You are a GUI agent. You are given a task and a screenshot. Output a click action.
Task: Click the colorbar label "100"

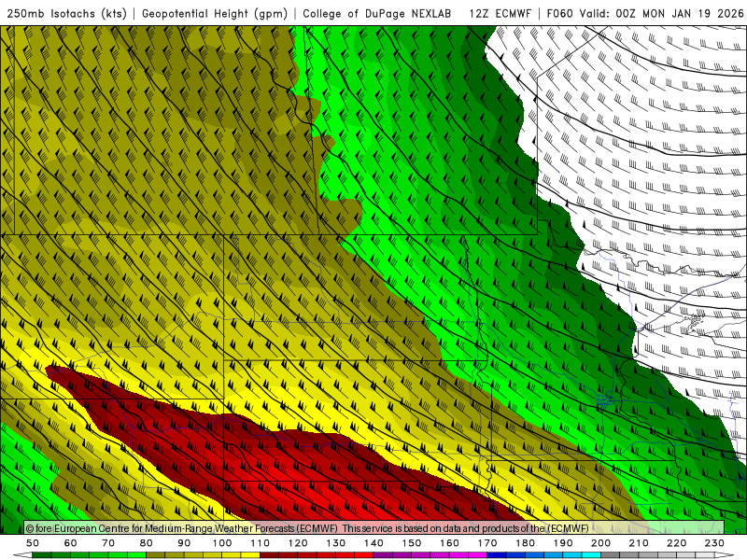click(222, 543)
